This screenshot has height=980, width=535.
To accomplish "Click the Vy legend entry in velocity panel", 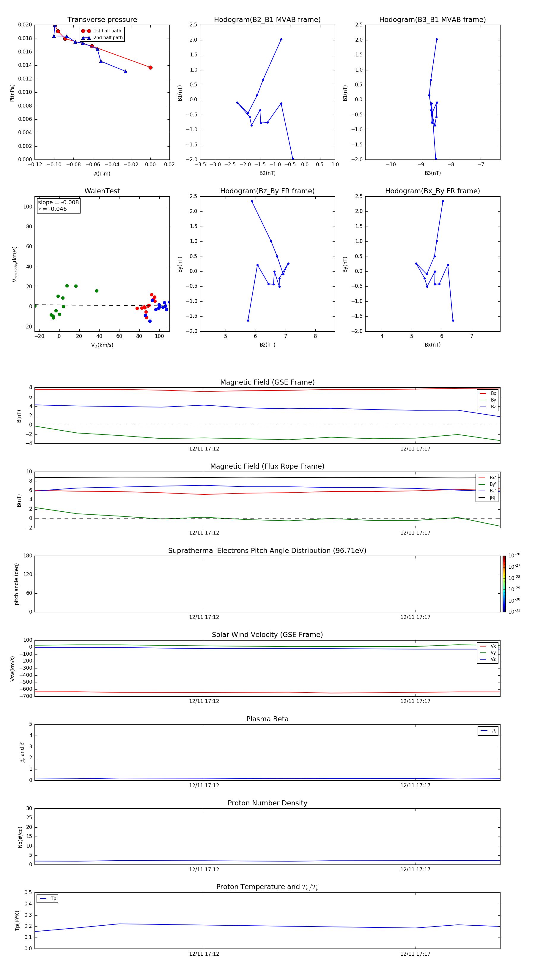I will 488,652.
